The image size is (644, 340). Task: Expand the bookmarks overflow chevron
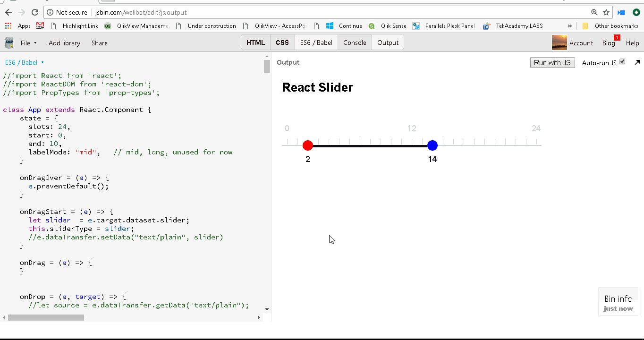[x=569, y=26]
